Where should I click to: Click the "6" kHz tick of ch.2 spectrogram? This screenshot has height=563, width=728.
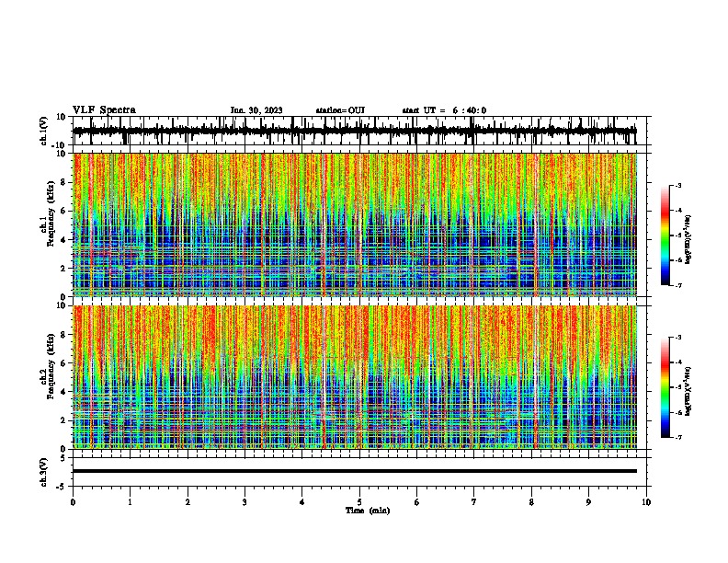coord(64,363)
